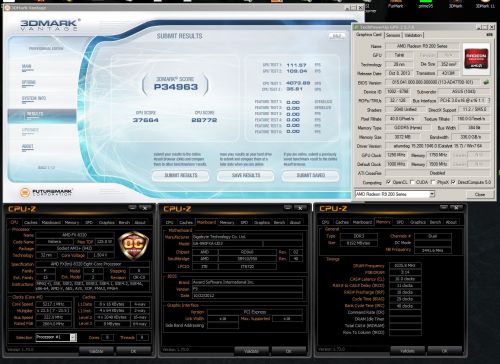Toggle the DirectCompute 5.0 checkbox
The image size is (500, 364).
(x=453, y=182)
